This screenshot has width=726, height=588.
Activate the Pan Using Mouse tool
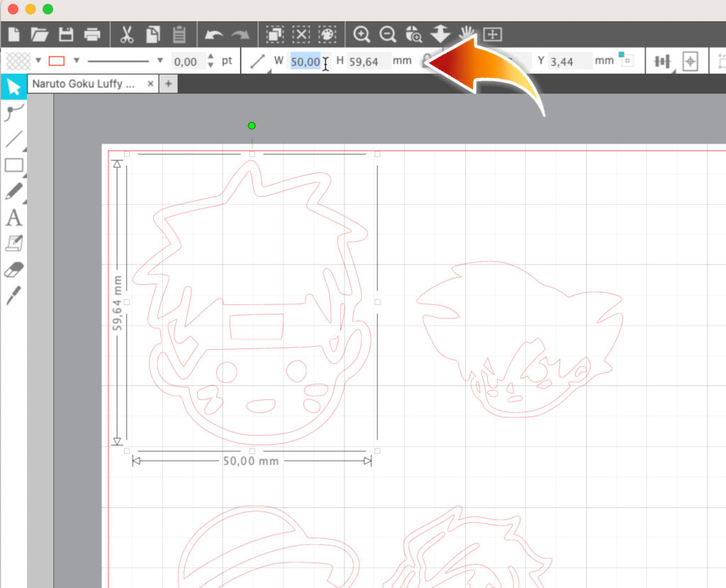[x=466, y=34]
